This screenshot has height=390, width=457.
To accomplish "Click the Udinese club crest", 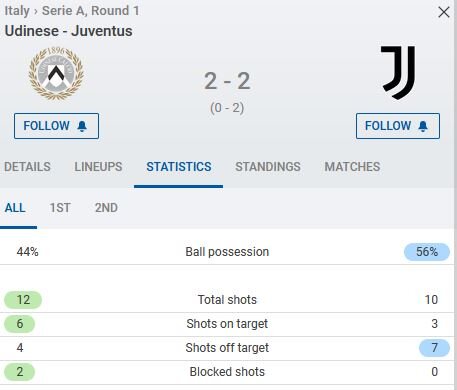I will click(x=56, y=73).
